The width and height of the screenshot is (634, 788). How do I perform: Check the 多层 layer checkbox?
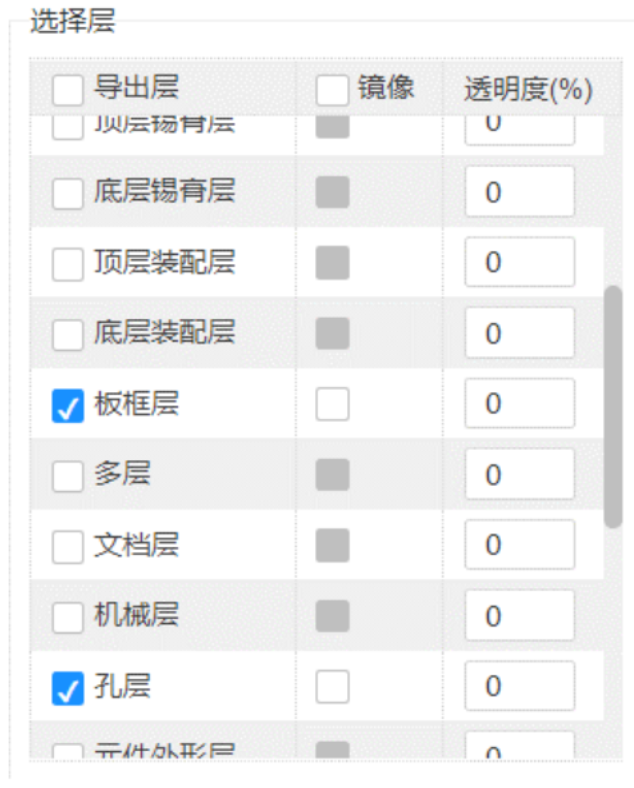(67, 476)
